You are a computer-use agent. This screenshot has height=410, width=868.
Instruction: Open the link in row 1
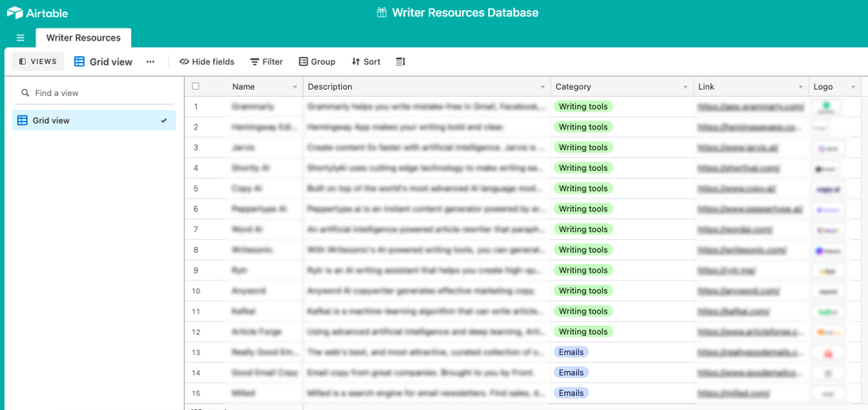pos(751,106)
